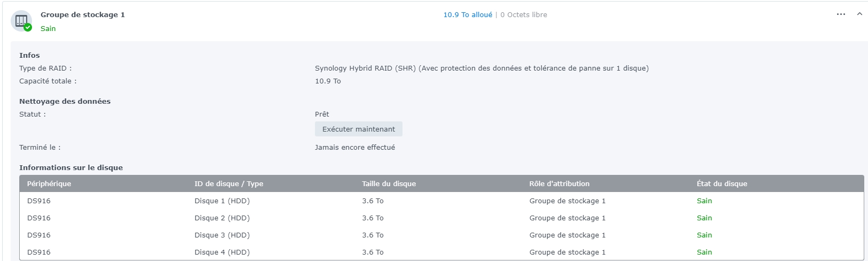The image size is (868, 261).
Task: Select the Disque 1 (HDD) row
Action: (x=222, y=201)
